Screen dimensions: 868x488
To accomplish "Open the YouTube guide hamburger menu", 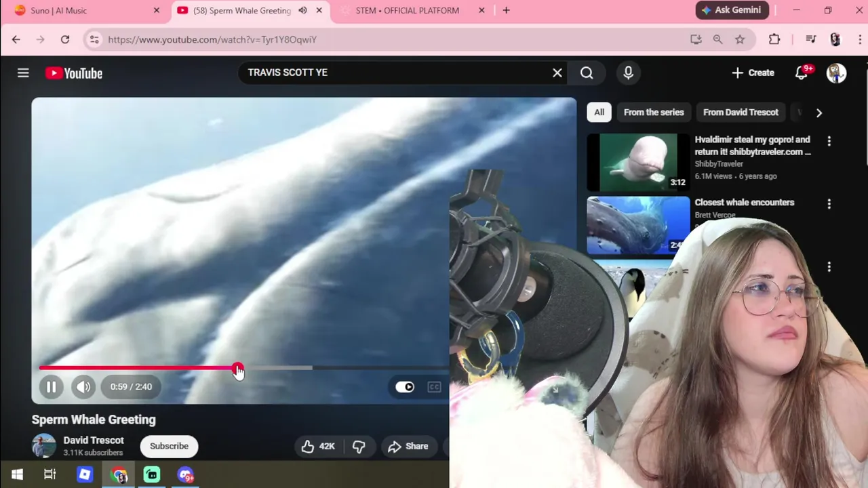I will [23, 73].
